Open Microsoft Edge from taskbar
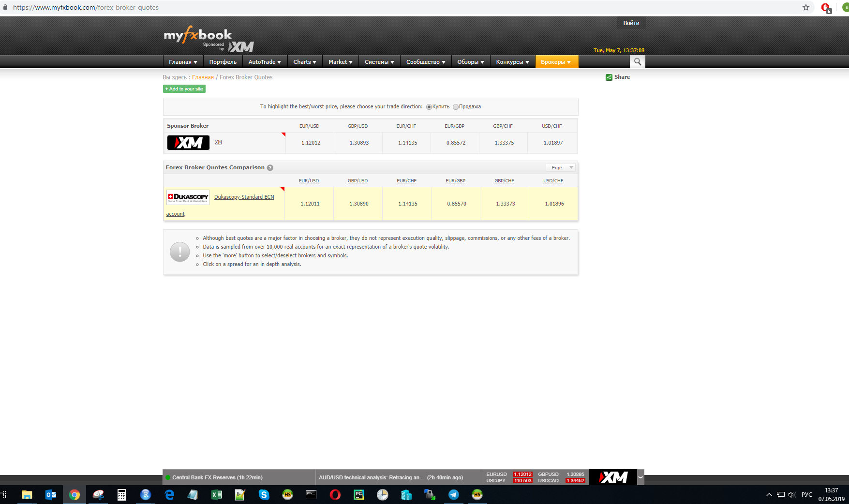The height and width of the screenshot is (504, 849). click(169, 495)
